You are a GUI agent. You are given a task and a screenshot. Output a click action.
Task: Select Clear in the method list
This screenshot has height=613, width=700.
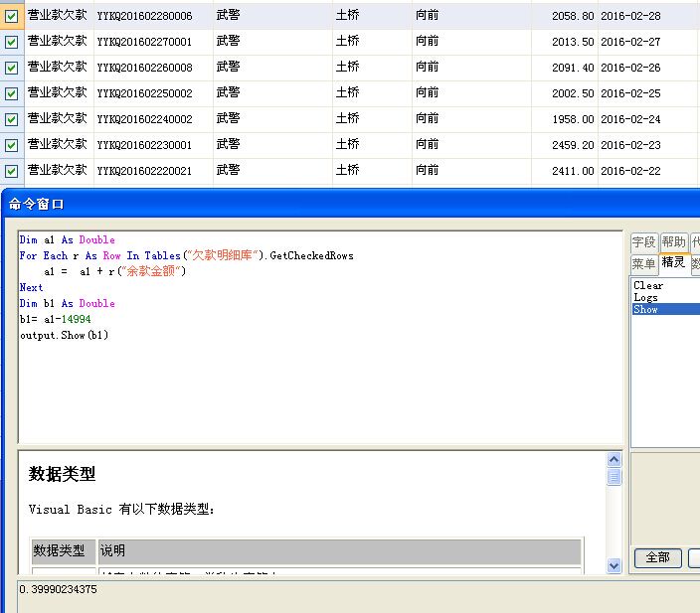(648, 285)
